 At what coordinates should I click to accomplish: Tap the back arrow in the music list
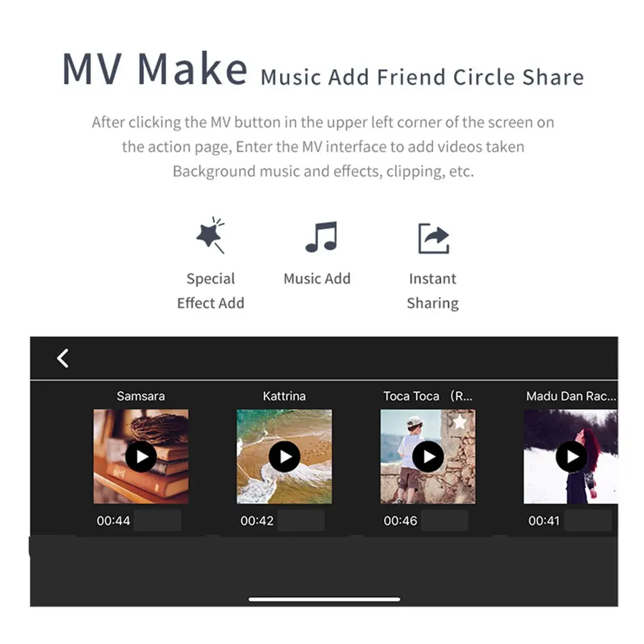point(63,358)
